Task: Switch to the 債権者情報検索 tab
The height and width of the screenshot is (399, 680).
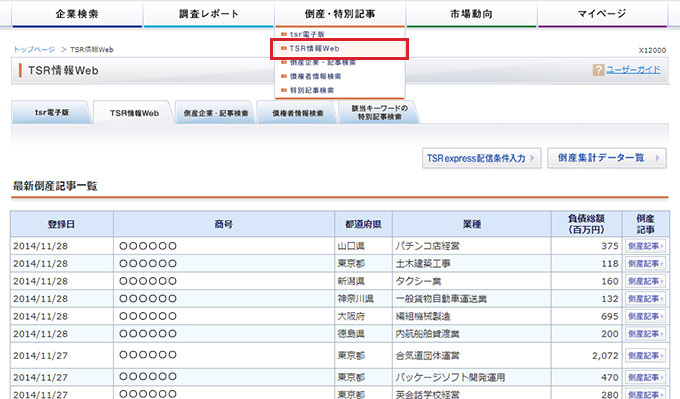Action: pyautogui.click(x=298, y=113)
